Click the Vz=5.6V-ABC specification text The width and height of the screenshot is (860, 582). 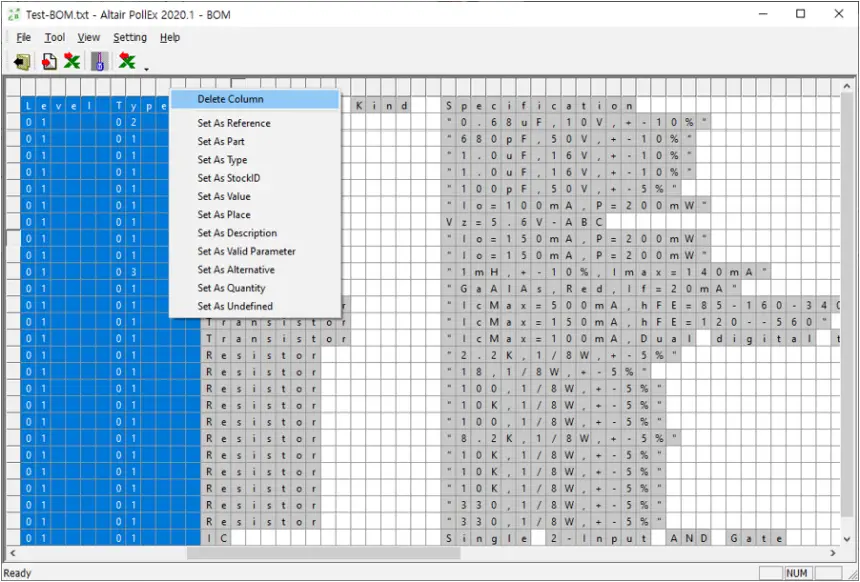524,222
